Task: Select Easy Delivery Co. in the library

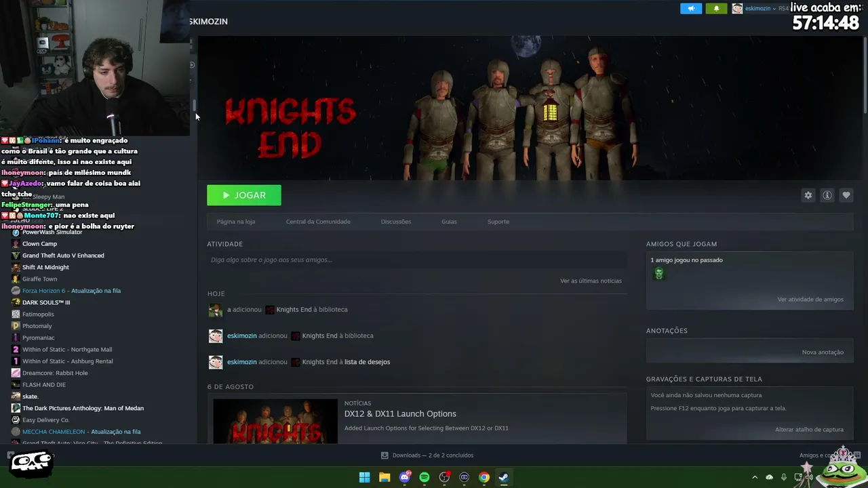Action: [x=45, y=420]
